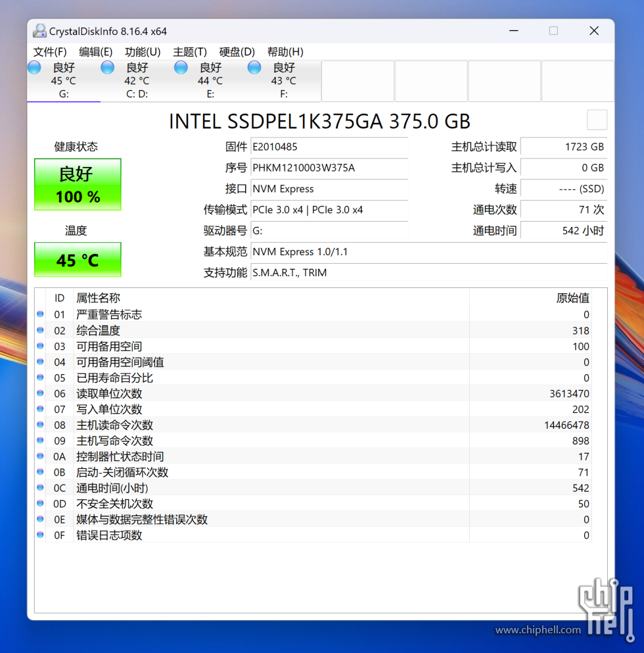Click the status dot for attribute 07
644x653 pixels.
pyautogui.click(x=40, y=408)
